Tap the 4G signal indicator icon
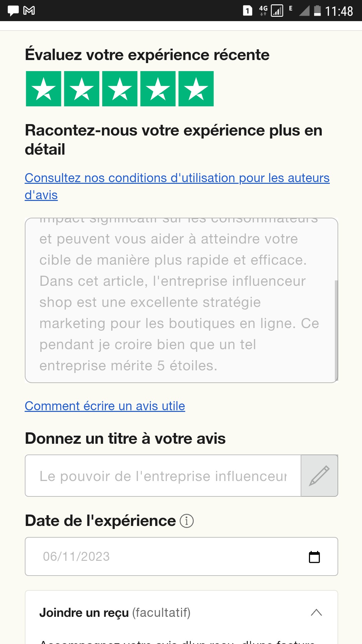 [263, 11]
